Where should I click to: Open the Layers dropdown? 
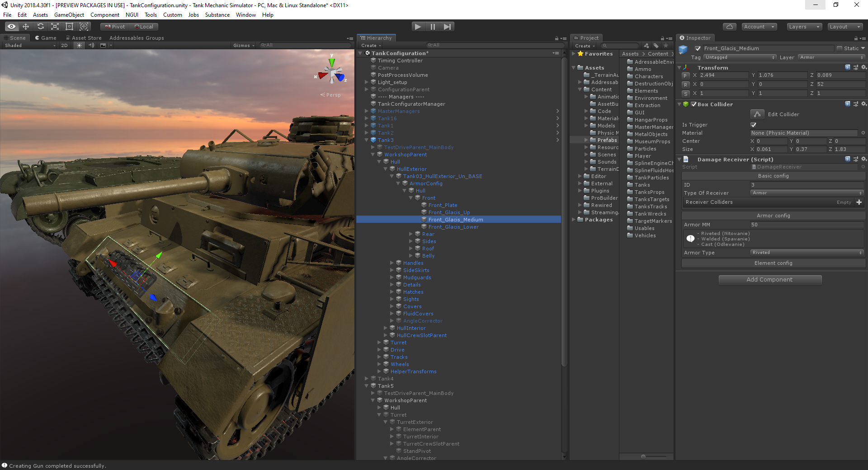(804, 27)
